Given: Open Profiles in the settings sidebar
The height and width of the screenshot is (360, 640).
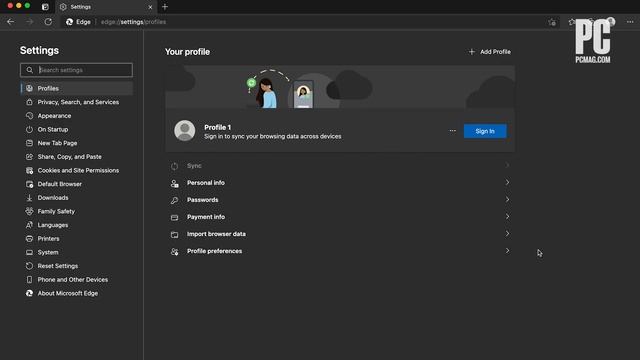Looking at the screenshot, I should [76, 89].
